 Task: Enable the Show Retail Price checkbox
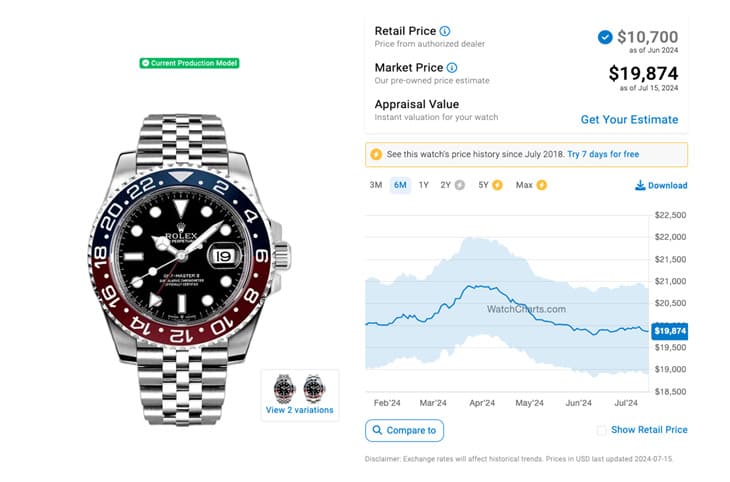(x=601, y=430)
